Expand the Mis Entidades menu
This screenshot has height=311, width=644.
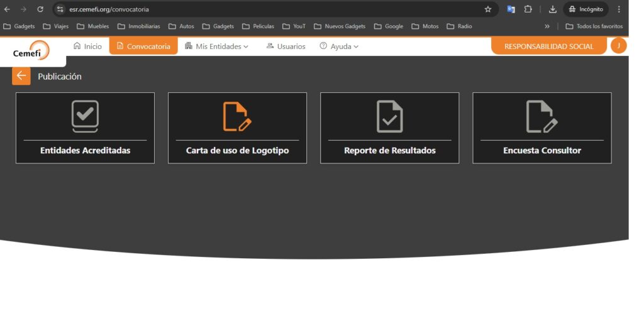[x=216, y=46]
